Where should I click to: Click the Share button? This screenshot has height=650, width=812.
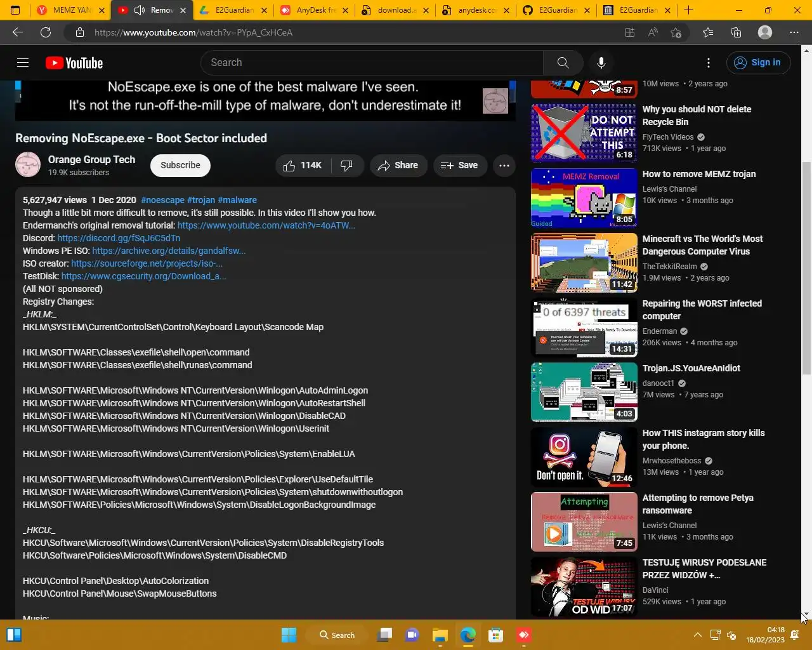click(398, 165)
